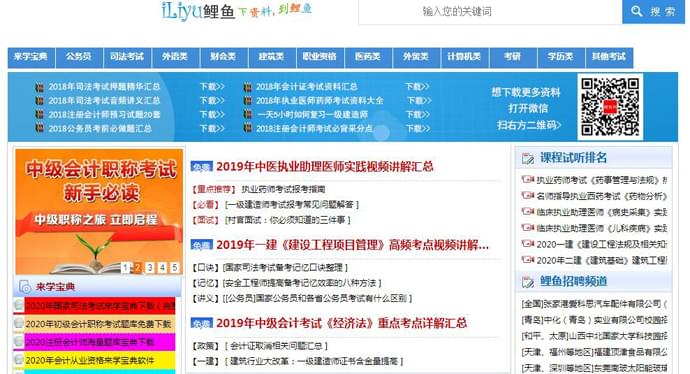Open 一天5小时如何复习一级建造师 link
Viewport: 690px width, 374px height.
312,115
